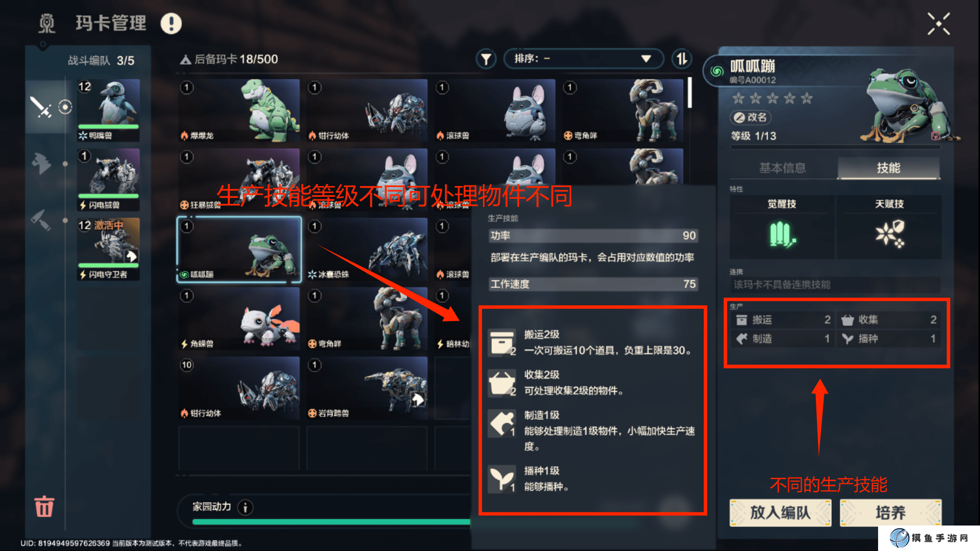The image size is (980, 551).
Task: Switch to the 基本信息 tab
Action: click(782, 168)
